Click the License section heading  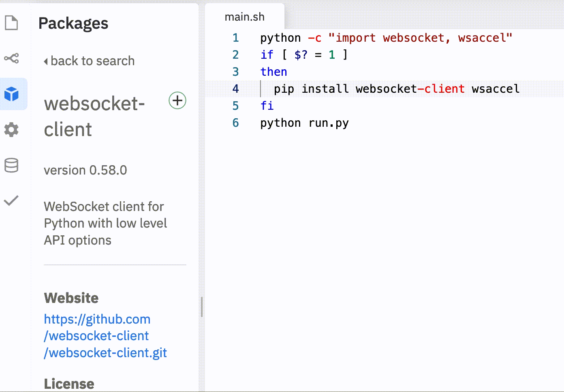pos(69,383)
